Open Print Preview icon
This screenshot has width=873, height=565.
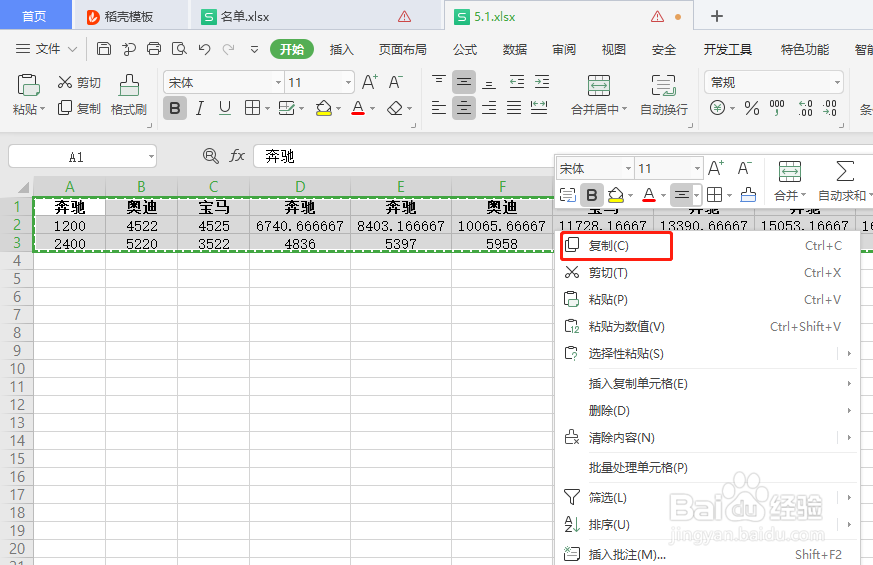click(179, 49)
